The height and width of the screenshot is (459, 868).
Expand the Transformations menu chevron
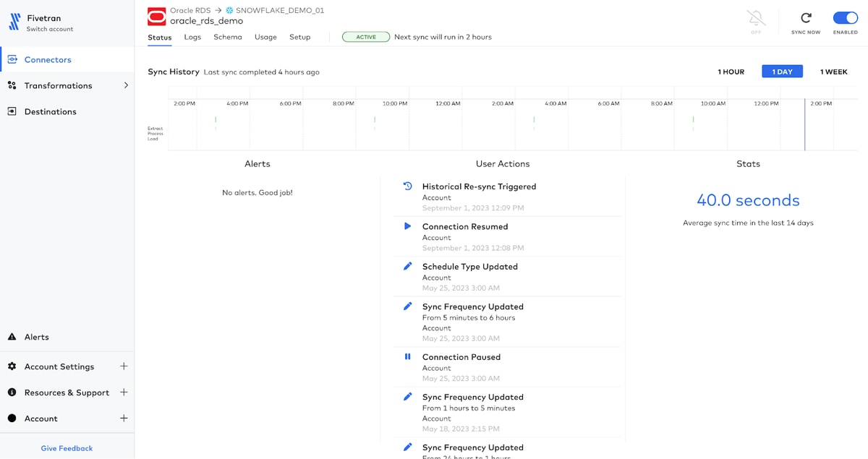tap(126, 85)
